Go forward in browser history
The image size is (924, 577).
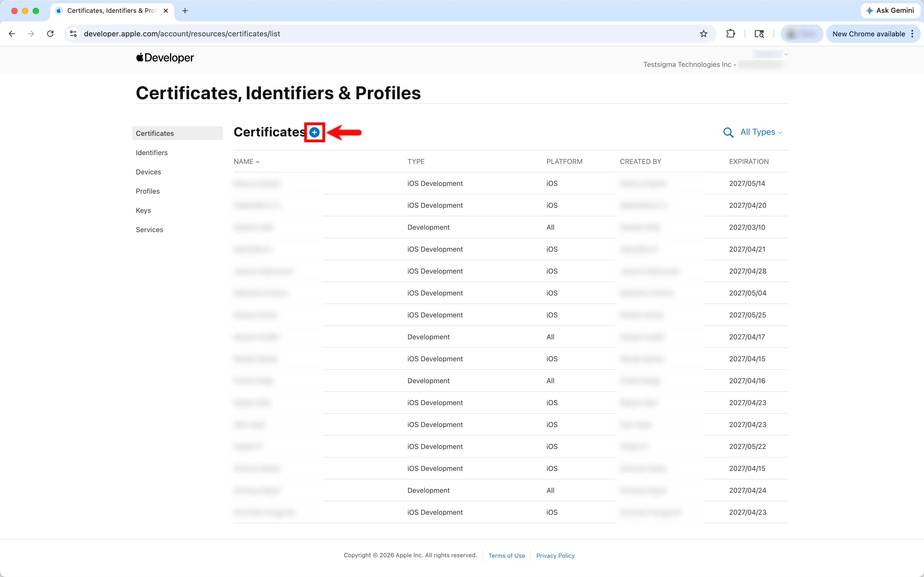tap(31, 34)
